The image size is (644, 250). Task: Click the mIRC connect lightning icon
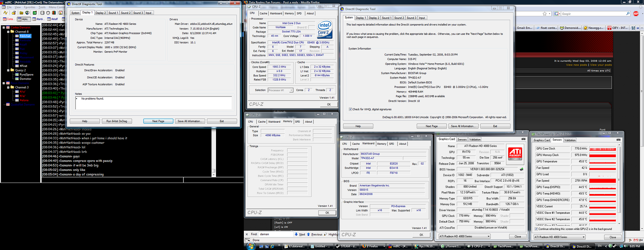pyautogui.click(x=5, y=13)
